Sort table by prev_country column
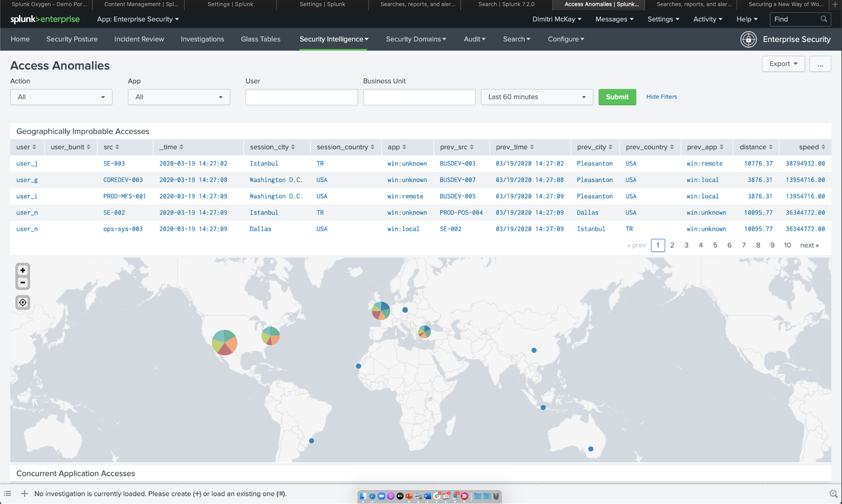Image resolution: width=842 pixels, height=504 pixels. coord(650,147)
